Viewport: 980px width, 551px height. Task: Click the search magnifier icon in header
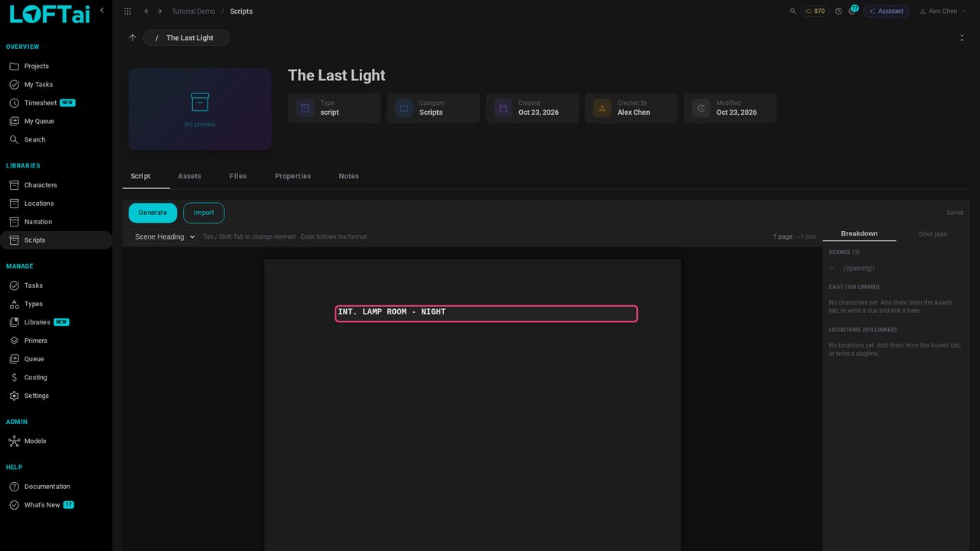pyautogui.click(x=792, y=11)
